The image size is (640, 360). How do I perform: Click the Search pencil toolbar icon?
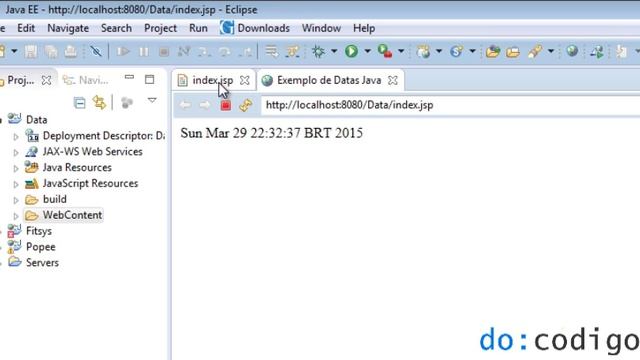(535, 51)
